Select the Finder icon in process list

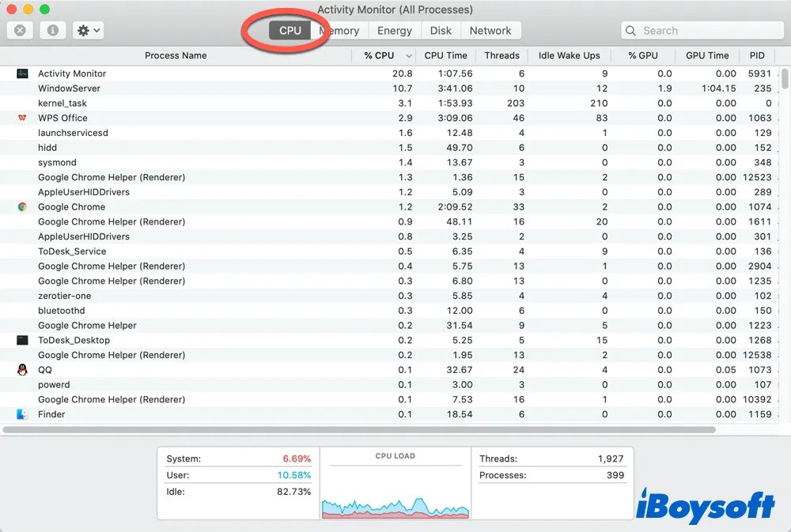22,413
